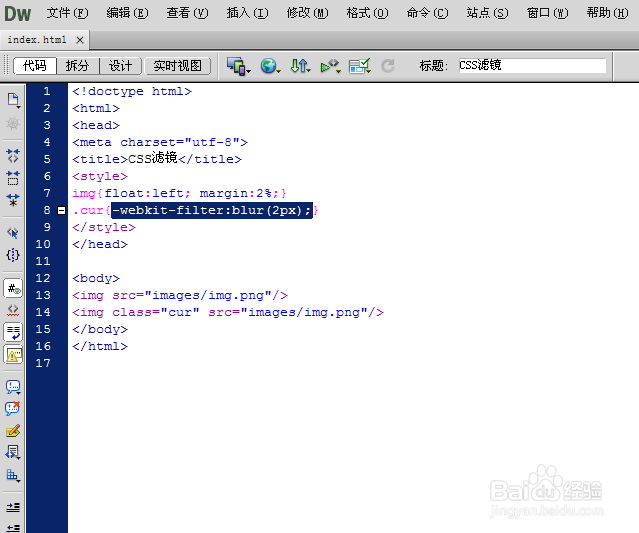Click the </body> closing tag line

click(100, 329)
